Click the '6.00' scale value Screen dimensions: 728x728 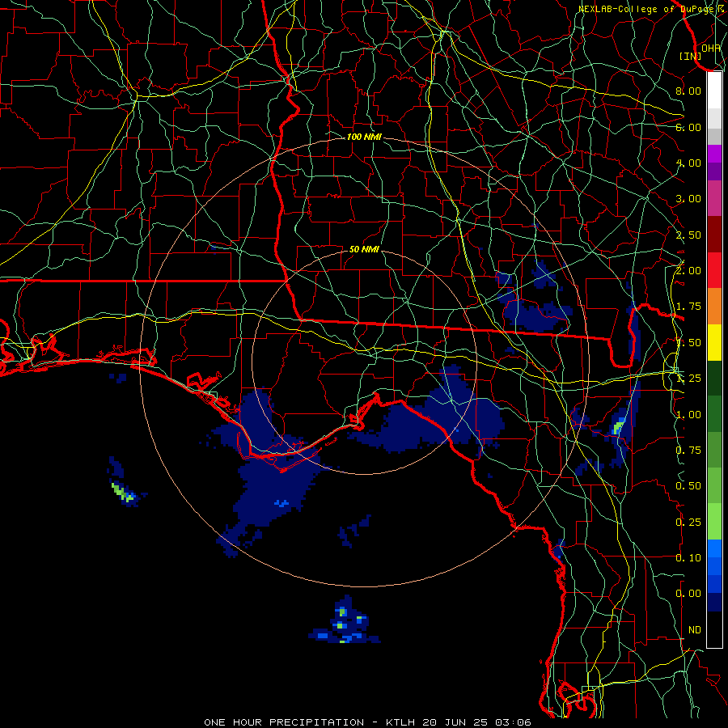click(688, 127)
